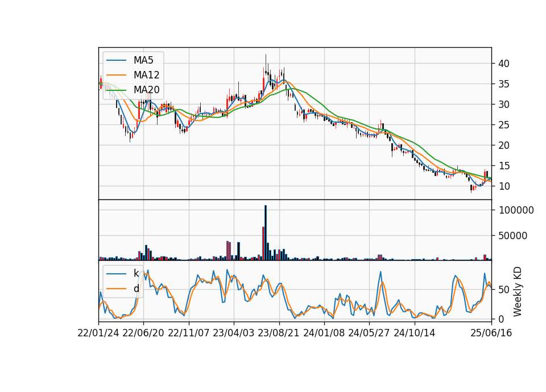Click the 22/06/20 date tick label

[x=143, y=333]
